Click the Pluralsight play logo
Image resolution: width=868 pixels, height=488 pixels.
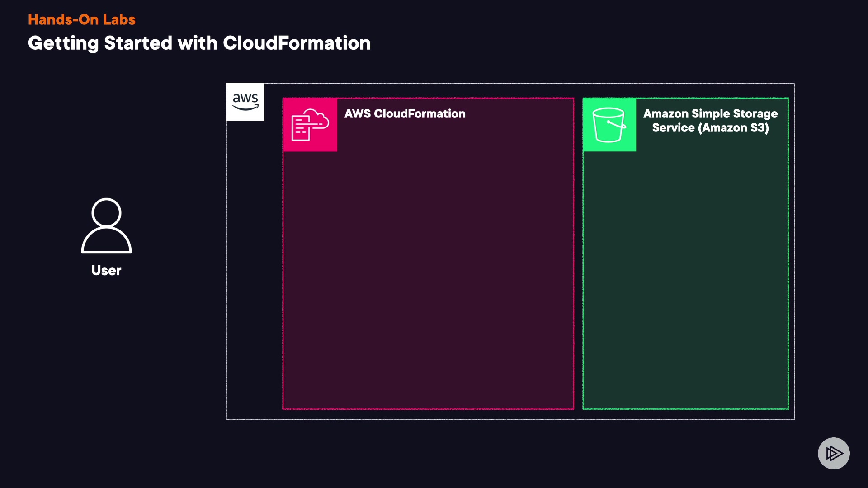coord(834,453)
